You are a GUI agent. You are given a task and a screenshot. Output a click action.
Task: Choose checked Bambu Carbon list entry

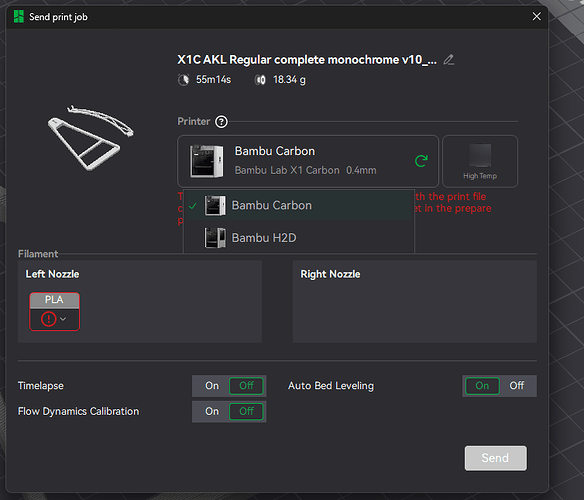coord(299,205)
